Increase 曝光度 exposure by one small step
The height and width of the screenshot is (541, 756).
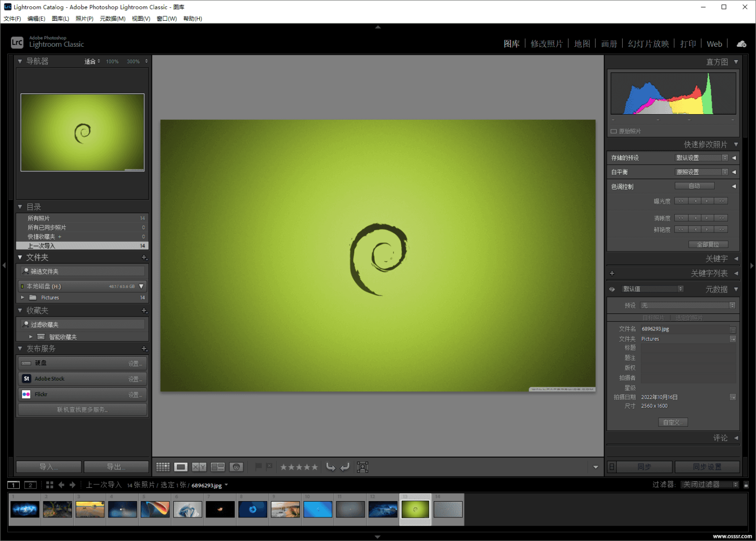707,201
